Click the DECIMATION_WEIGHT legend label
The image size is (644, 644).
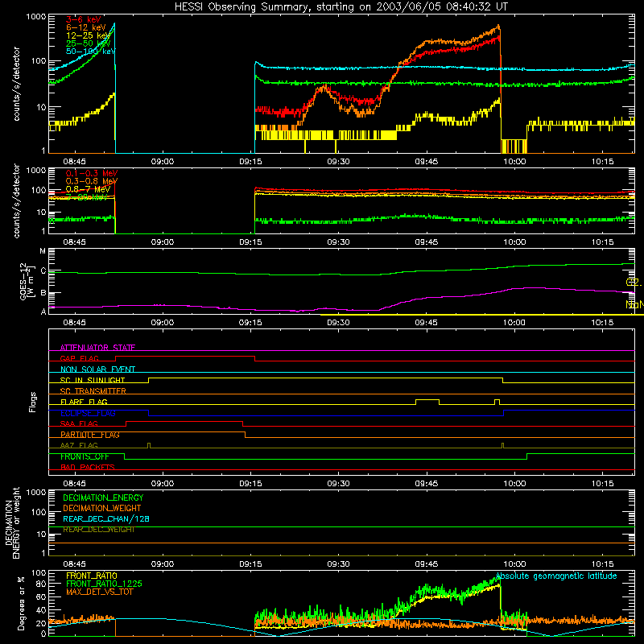coord(102,509)
